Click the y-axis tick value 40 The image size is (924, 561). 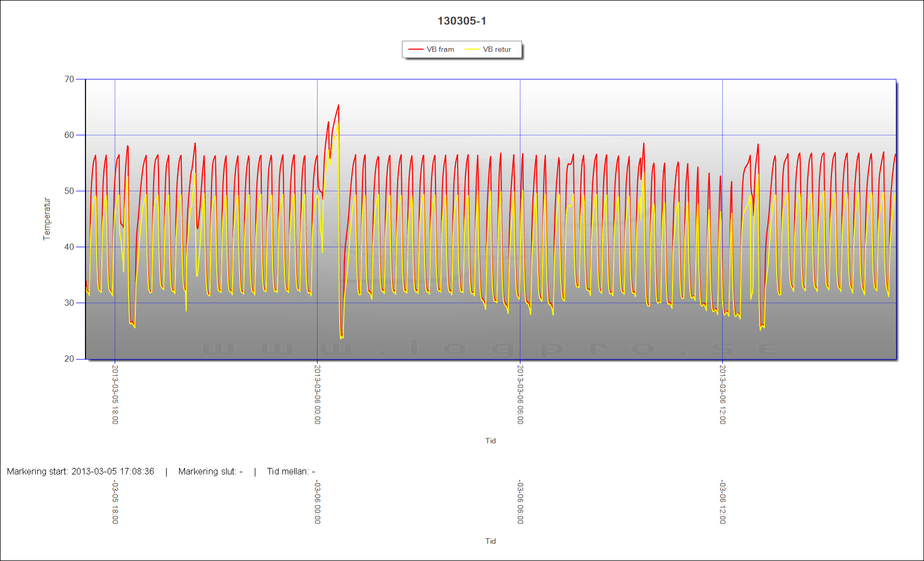[69, 247]
